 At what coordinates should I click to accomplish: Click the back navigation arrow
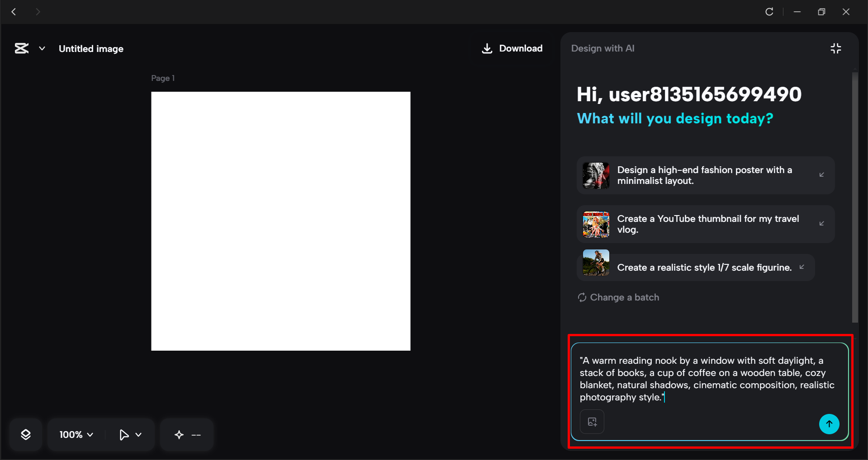(x=13, y=12)
